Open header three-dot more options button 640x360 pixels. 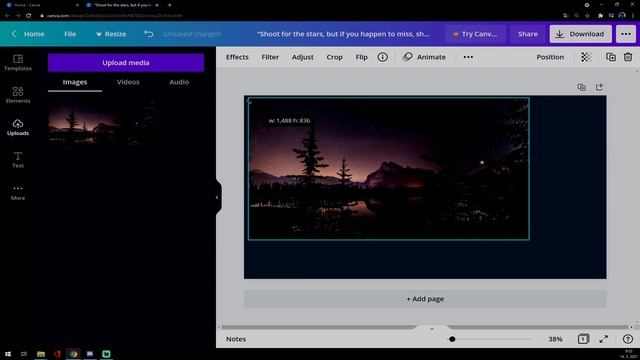point(626,34)
